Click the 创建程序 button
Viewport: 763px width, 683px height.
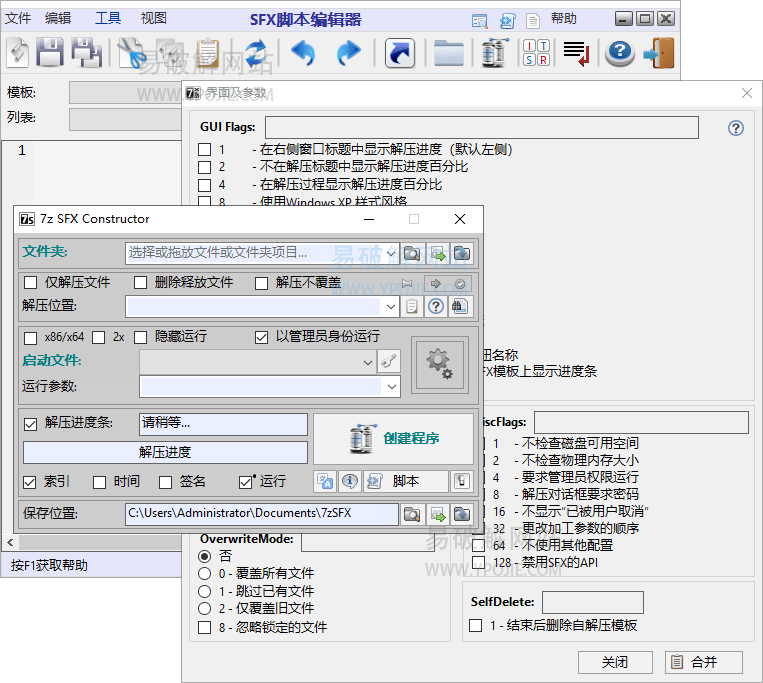pyautogui.click(x=393, y=438)
